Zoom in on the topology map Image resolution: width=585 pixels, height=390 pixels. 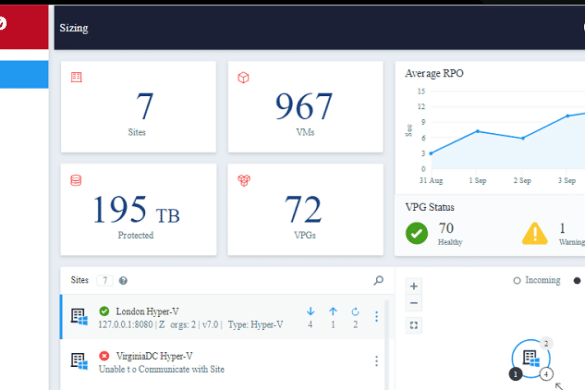tap(414, 286)
